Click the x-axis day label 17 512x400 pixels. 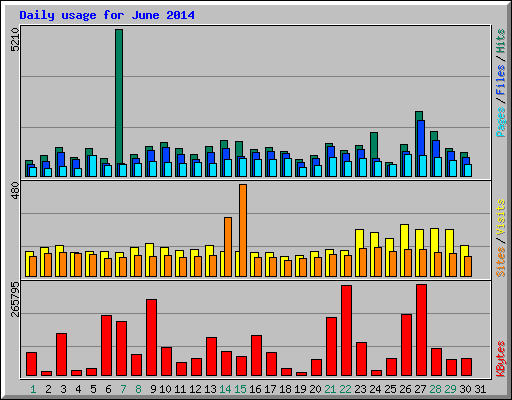click(x=270, y=389)
